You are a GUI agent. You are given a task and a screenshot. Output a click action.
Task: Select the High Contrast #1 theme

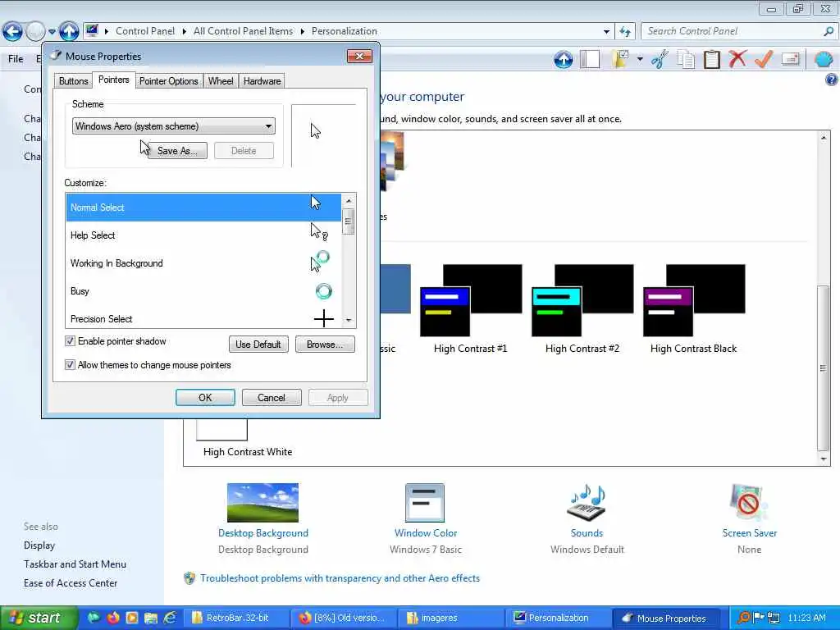tap(470, 309)
